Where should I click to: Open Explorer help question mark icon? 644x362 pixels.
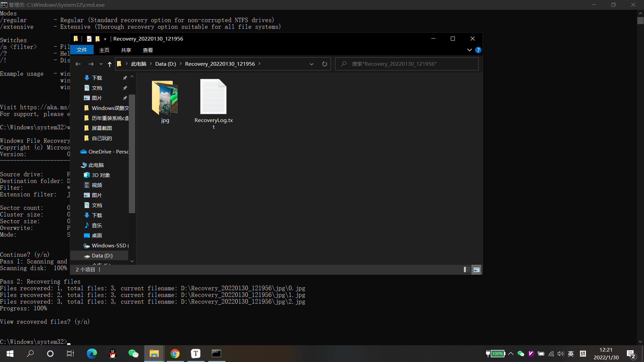pyautogui.click(x=478, y=50)
